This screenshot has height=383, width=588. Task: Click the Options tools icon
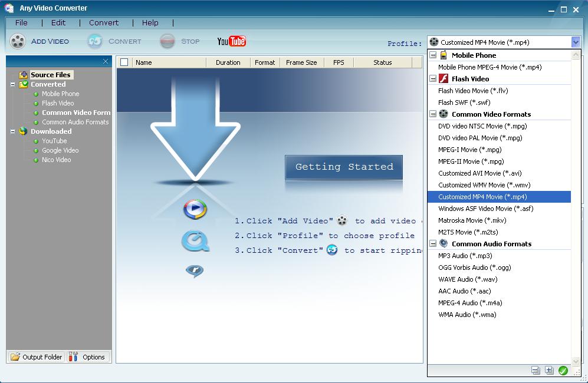tap(73, 356)
